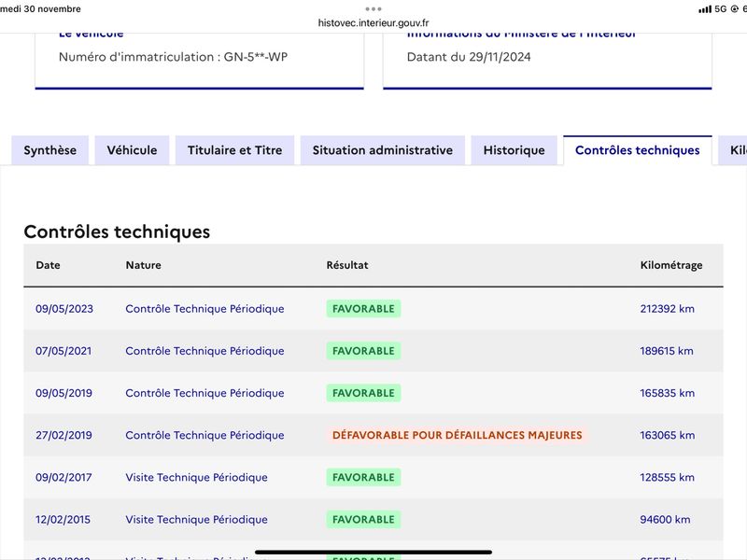Click mileage 212392 km
Screen dimensions: 747x560
point(667,309)
